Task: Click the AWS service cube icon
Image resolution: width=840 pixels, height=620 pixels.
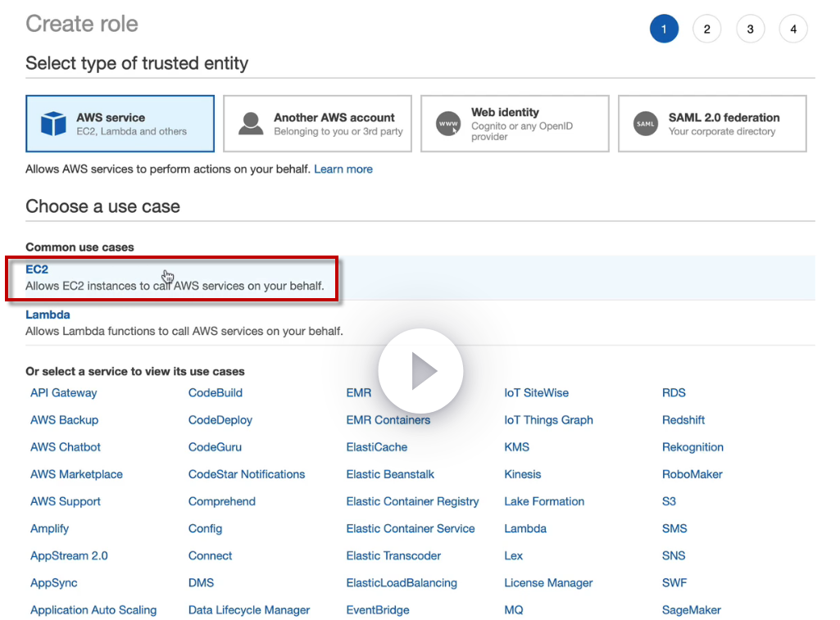Action: (x=53, y=124)
